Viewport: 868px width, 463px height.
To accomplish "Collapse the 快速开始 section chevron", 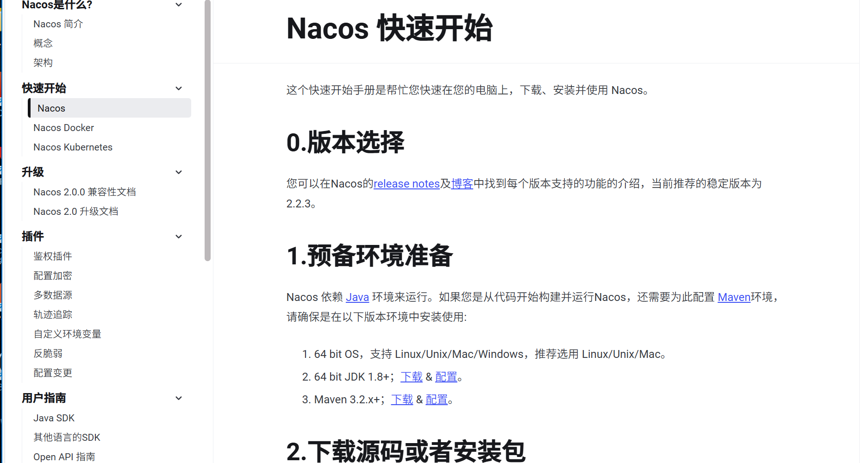I will [179, 88].
